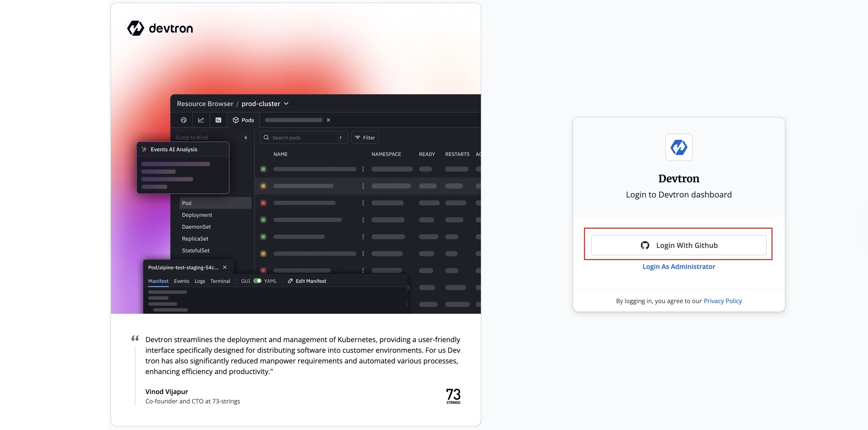Viewport: 868px width, 430px height.
Task: Toggle the GUI/YAML switch
Action: [x=257, y=281]
